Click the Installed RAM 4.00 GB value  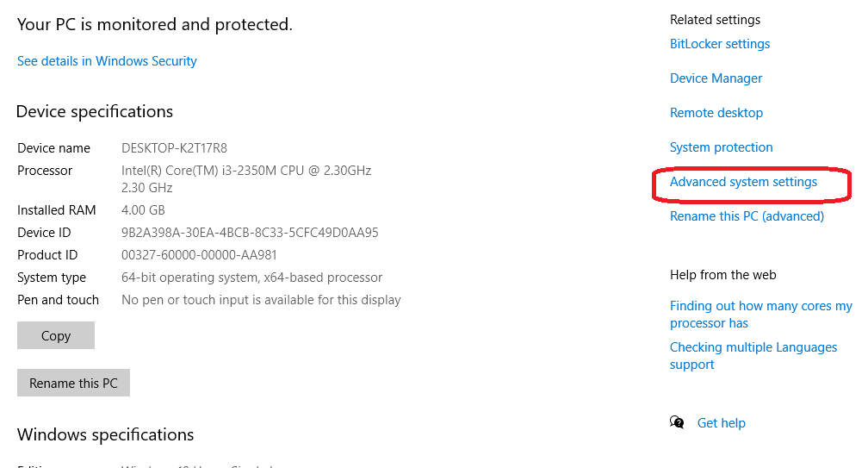pyautogui.click(x=143, y=210)
